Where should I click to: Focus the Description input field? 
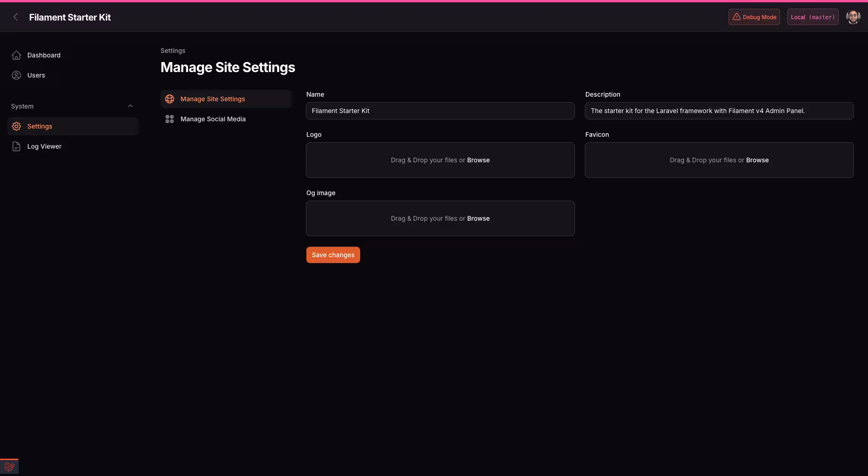point(719,111)
